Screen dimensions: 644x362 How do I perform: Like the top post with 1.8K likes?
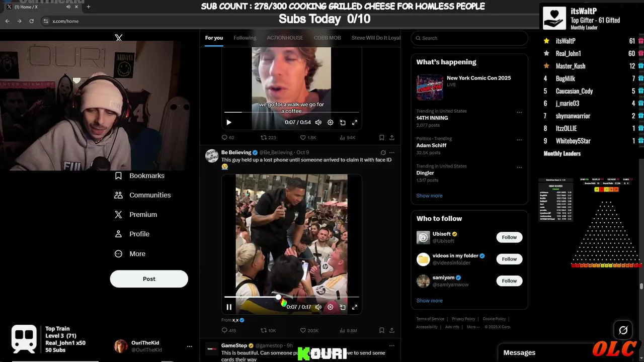tap(308, 137)
